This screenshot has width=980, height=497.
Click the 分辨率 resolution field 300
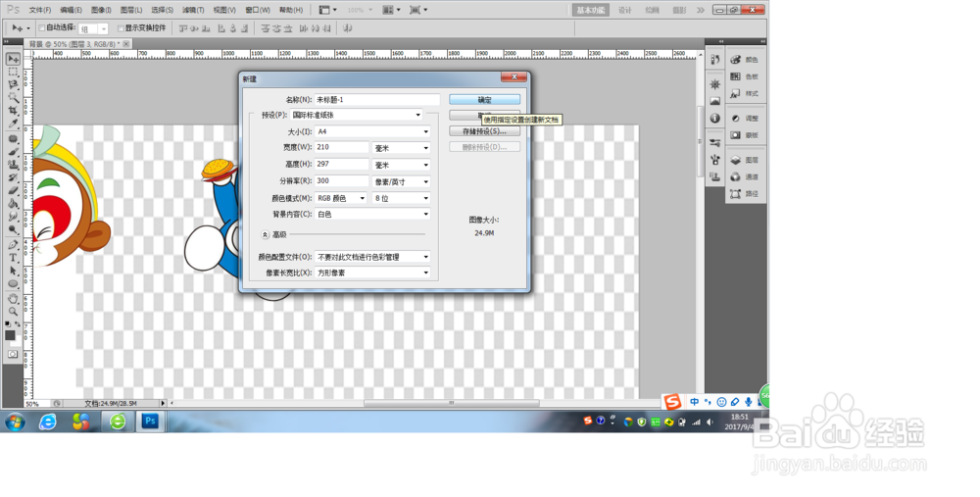click(x=341, y=180)
